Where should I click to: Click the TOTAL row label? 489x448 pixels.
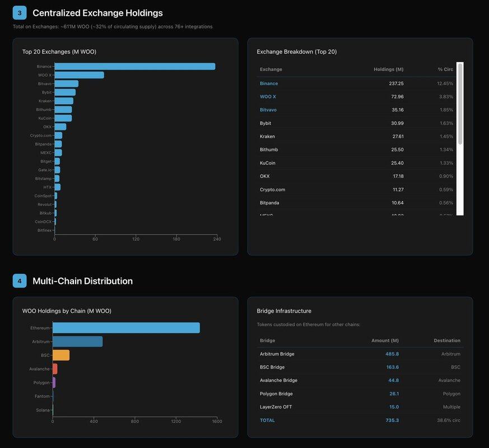pos(267,420)
